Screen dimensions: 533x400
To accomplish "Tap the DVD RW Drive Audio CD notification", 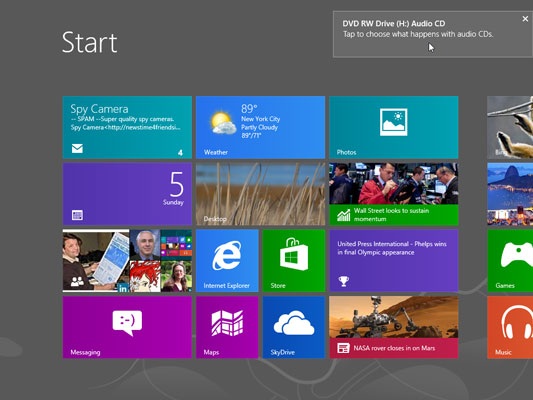I will pyautogui.click(x=433, y=34).
